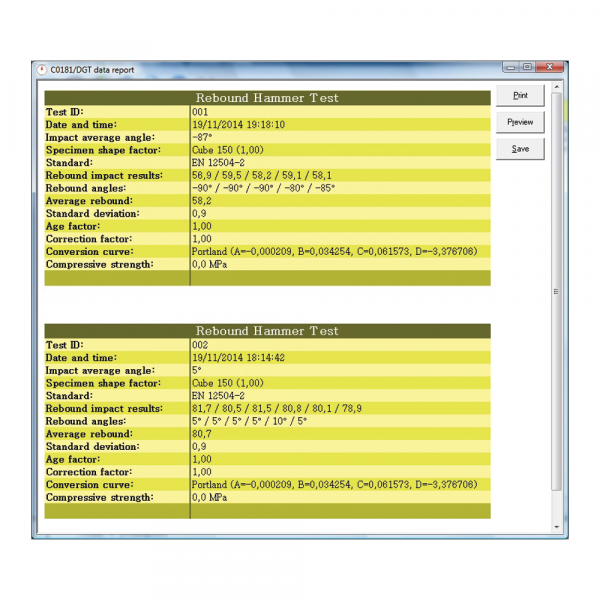
Task: Select date 19/11/2014 19:18:10 cell
Action: (238, 125)
